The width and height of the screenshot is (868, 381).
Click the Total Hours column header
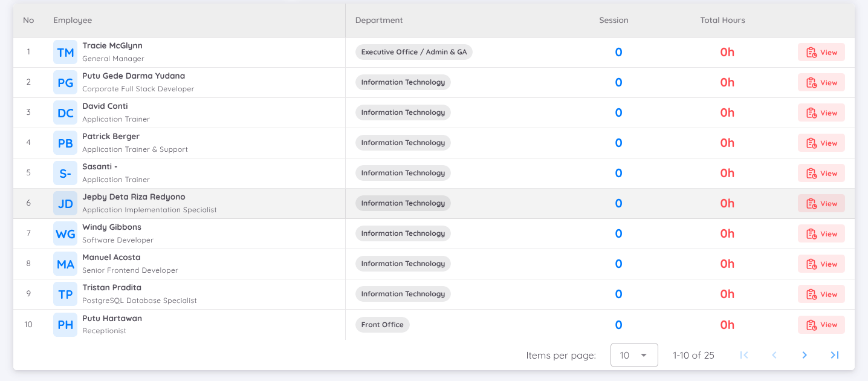[x=722, y=21]
